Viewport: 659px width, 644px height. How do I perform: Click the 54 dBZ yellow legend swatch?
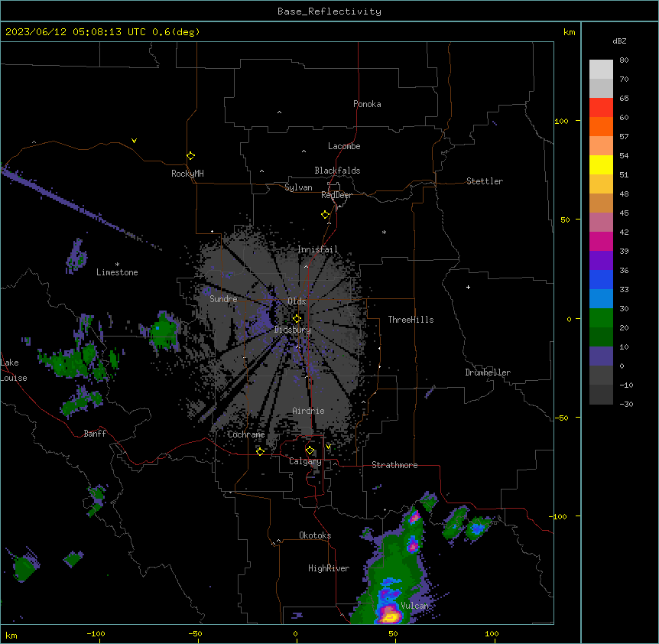pos(601,164)
